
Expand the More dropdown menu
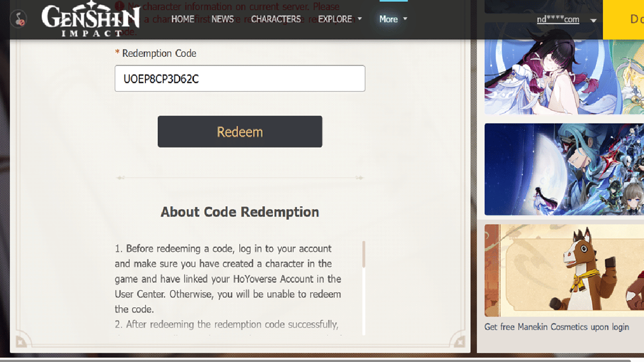point(392,19)
